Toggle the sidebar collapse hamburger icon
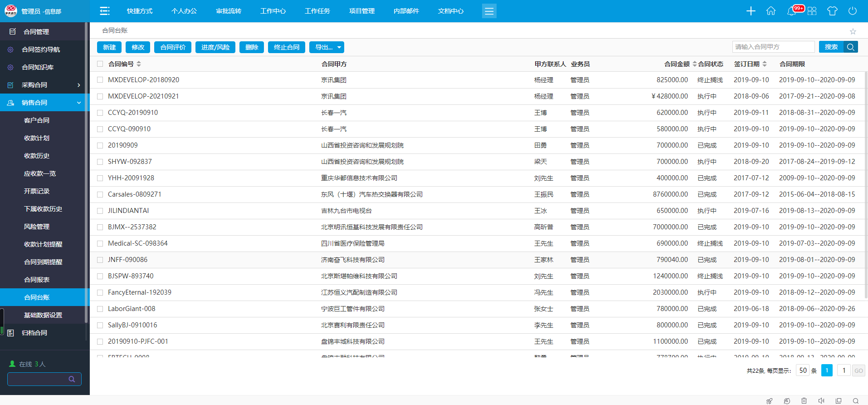Viewport: 868px width, 405px height. 105,11
